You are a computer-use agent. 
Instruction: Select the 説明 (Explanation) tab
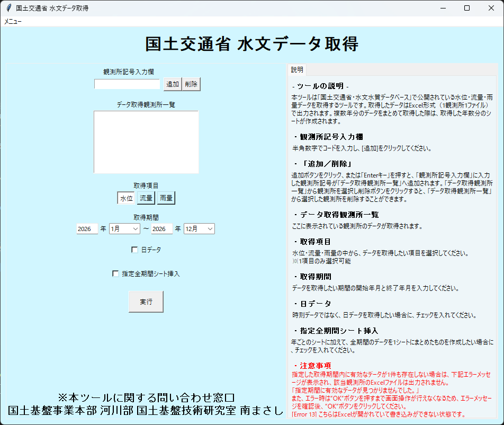pyautogui.click(x=297, y=70)
